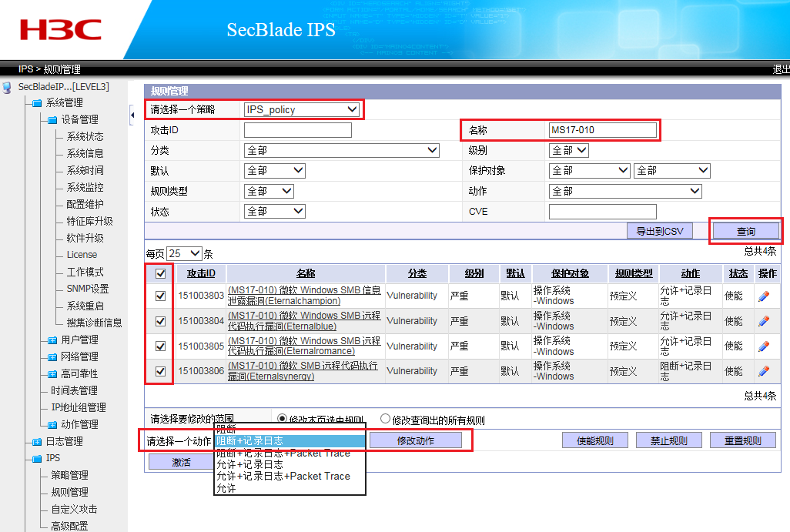This screenshot has height=532, width=790.
Task: Open the second 保护对象 dropdown
Action: pyautogui.click(x=671, y=170)
